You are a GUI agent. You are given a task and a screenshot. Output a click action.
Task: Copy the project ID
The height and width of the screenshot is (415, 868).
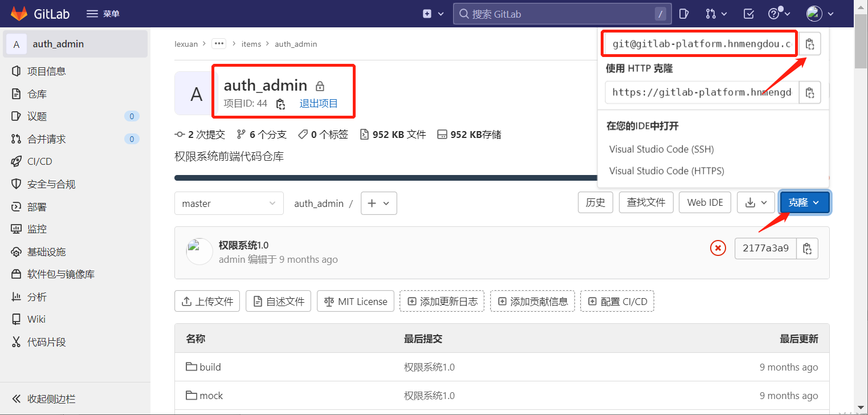point(280,104)
